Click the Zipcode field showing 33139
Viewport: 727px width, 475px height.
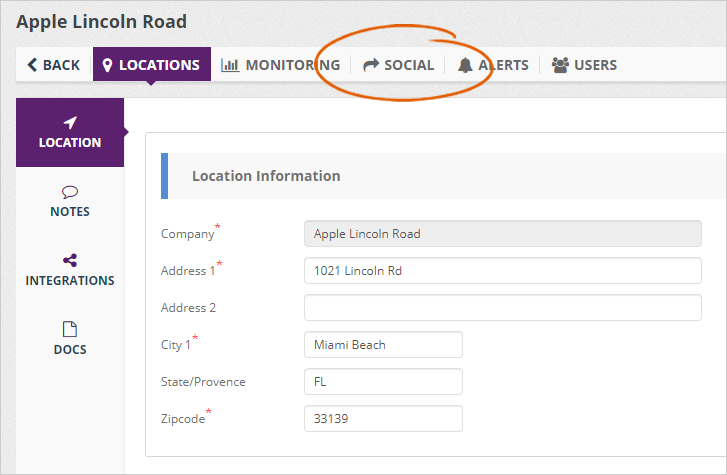coord(383,419)
